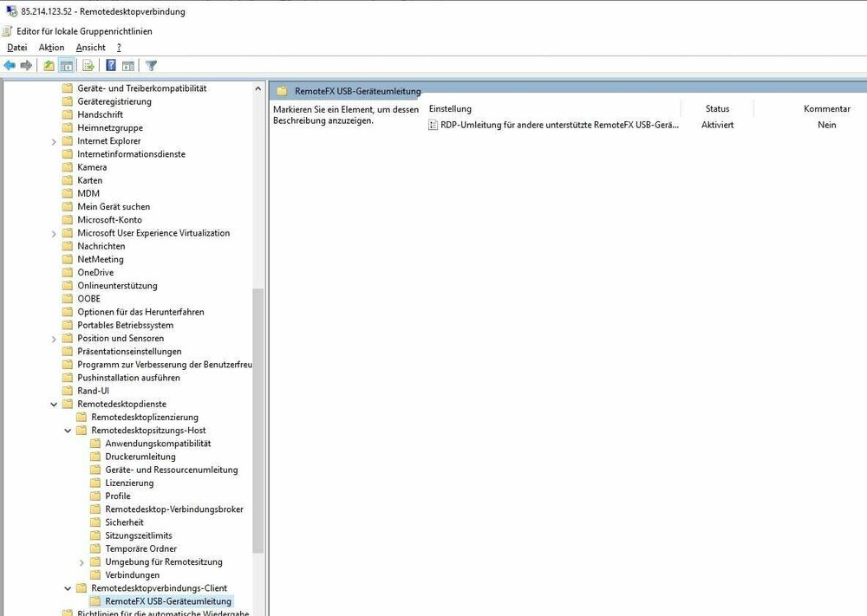Select the RDP-Umleitung RemoteFX policy setting
This screenshot has height=616, width=867.
[558, 125]
